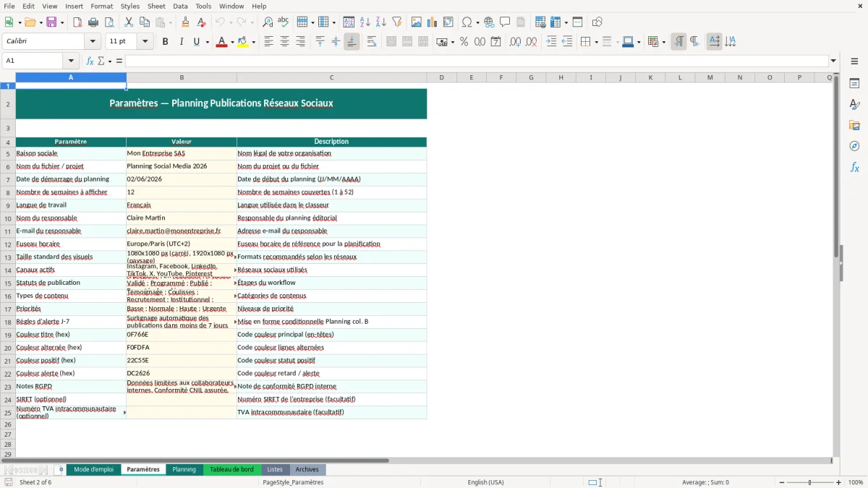Cut selection with scissors icon

point(129,22)
